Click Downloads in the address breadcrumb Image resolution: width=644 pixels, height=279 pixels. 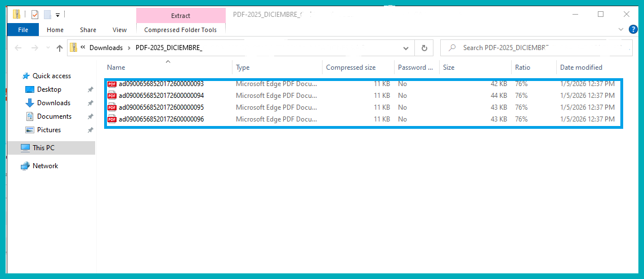point(106,48)
